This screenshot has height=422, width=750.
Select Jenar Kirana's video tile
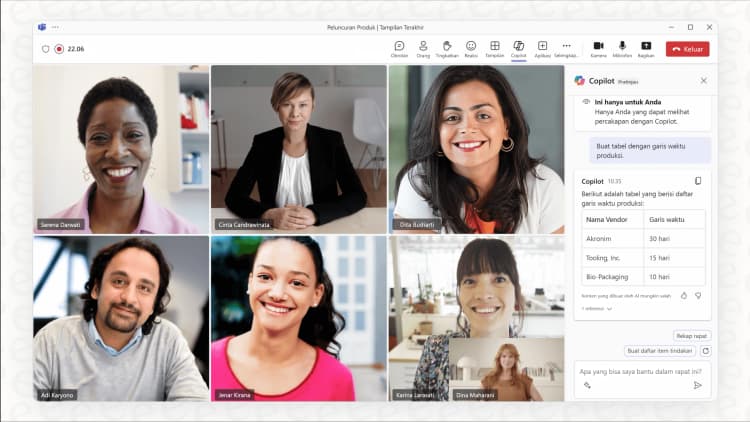[298, 318]
